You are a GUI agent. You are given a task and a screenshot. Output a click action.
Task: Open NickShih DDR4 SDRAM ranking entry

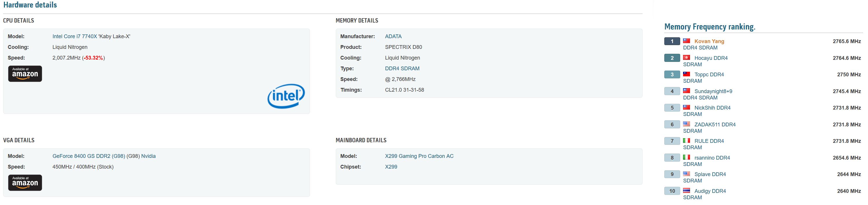(707, 111)
